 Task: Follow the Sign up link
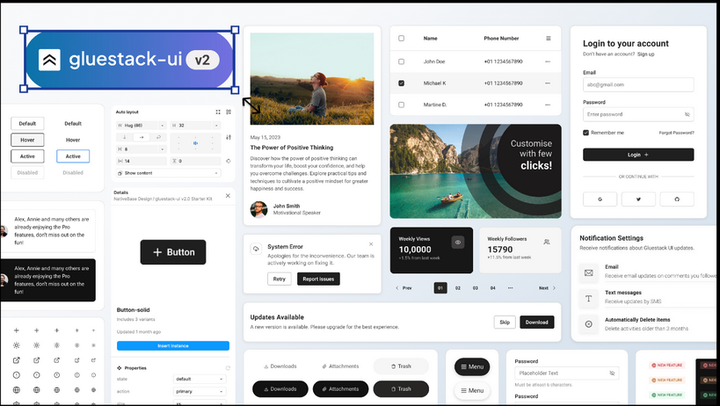pos(646,54)
